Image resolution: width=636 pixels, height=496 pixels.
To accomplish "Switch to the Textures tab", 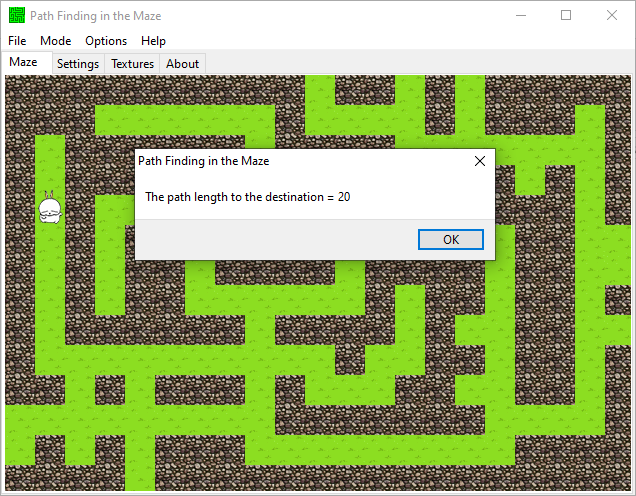I will pos(133,64).
